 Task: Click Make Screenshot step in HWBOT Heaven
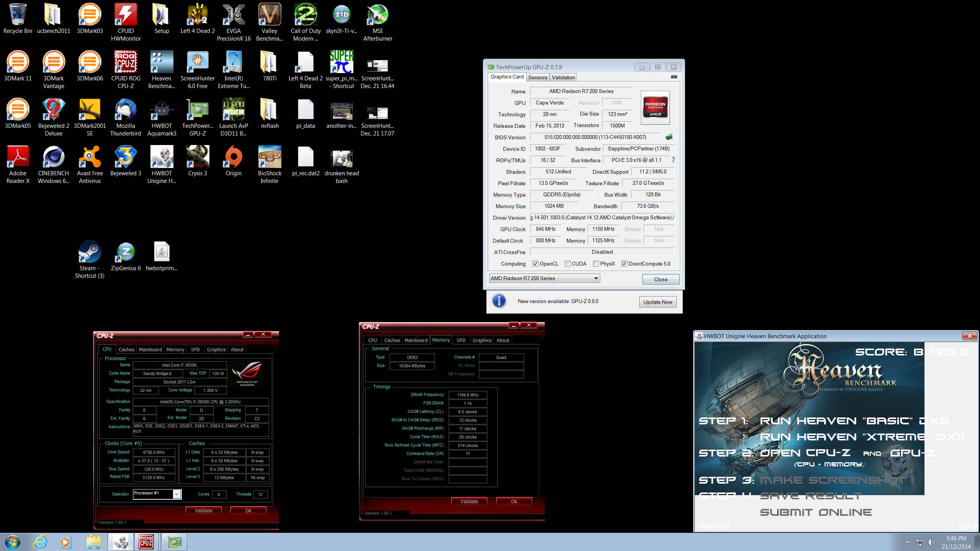pyautogui.click(x=832, y=480)
